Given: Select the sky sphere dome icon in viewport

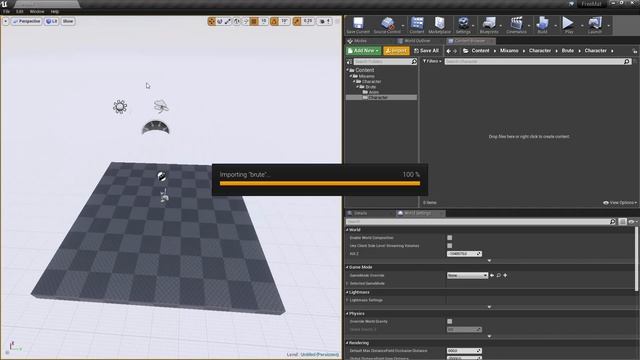Looking at the screenshot, I should point(156,128).
